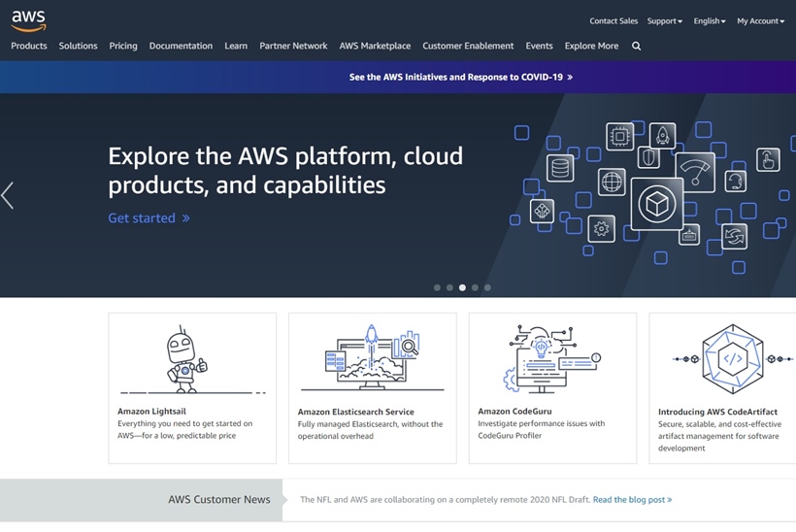Click the Elasticsearch rocket launch illustration
796x532 pixels.
click(372, 358)
